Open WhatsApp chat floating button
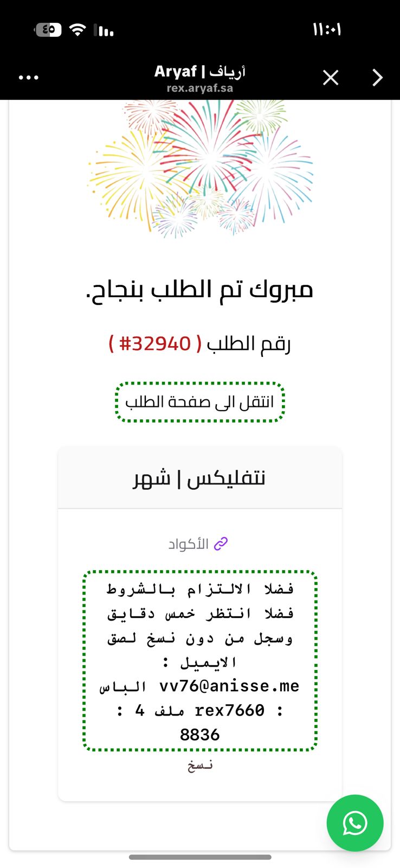 click(x=355, y=823)
